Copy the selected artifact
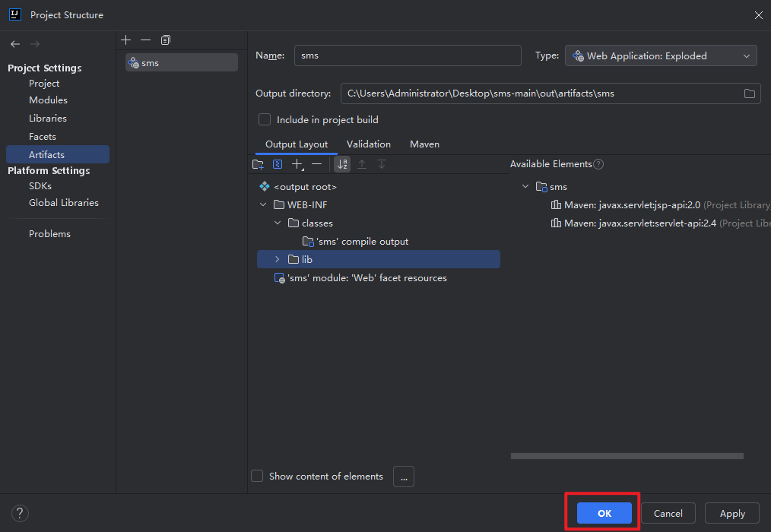This screenshot has width=771, height=532. [x=166, y=40]
